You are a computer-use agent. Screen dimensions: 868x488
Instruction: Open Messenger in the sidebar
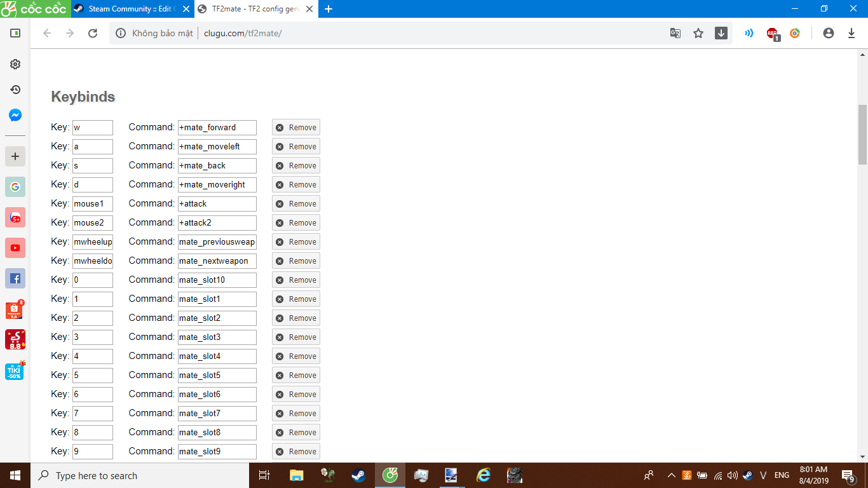pyautogui.click(x=15, y=115)
